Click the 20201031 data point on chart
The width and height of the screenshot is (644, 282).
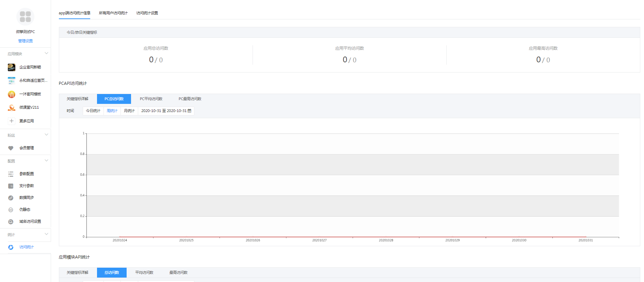(x=585, y=237)
